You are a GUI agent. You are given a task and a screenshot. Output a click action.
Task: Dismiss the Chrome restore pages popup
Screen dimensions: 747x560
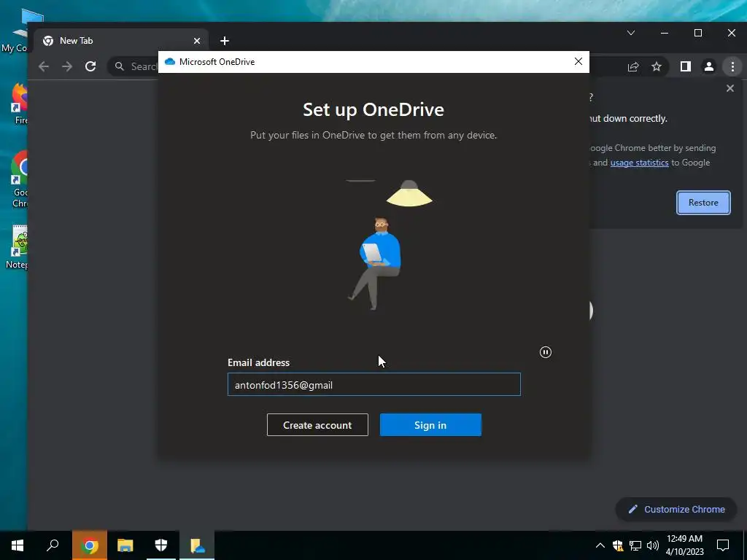pos(729,88)
